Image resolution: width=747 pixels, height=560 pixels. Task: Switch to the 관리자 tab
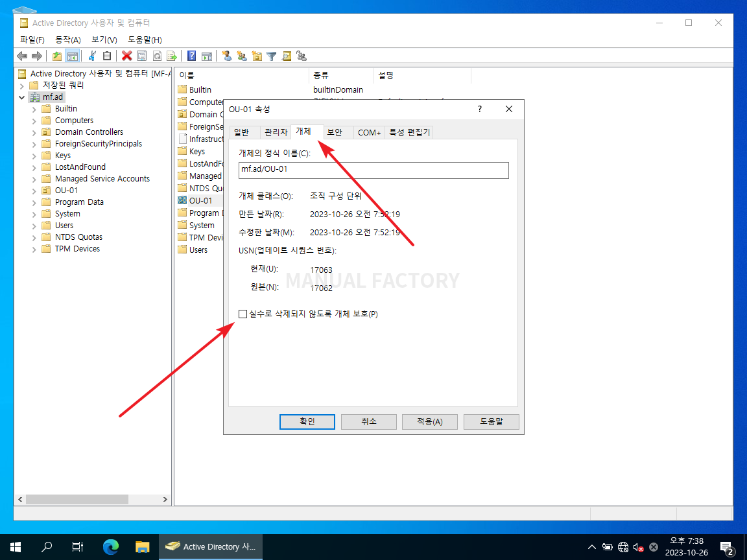pyautogui.click(x=276, y=132)
